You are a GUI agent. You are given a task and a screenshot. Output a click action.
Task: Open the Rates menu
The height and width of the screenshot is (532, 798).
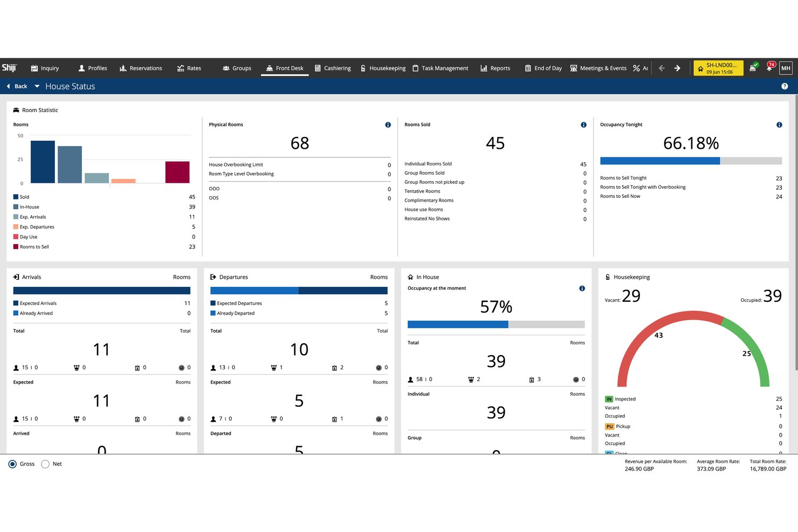(189, 68)
